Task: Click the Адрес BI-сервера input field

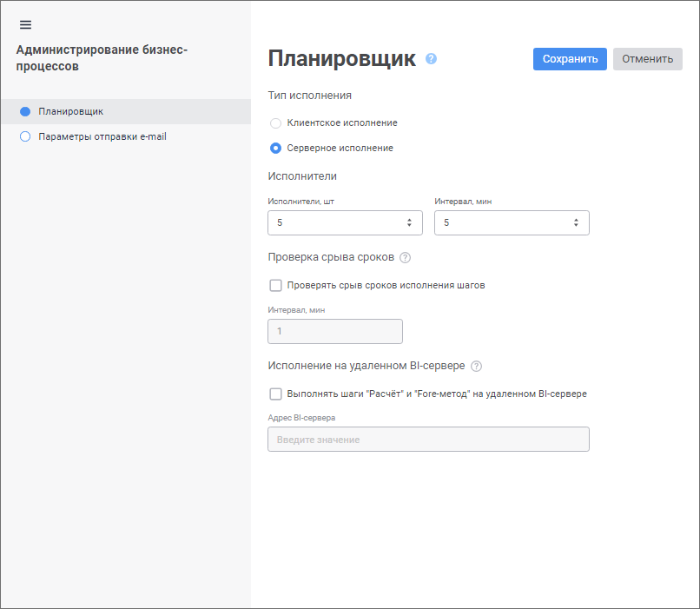Action: click(x=429, y=440)
